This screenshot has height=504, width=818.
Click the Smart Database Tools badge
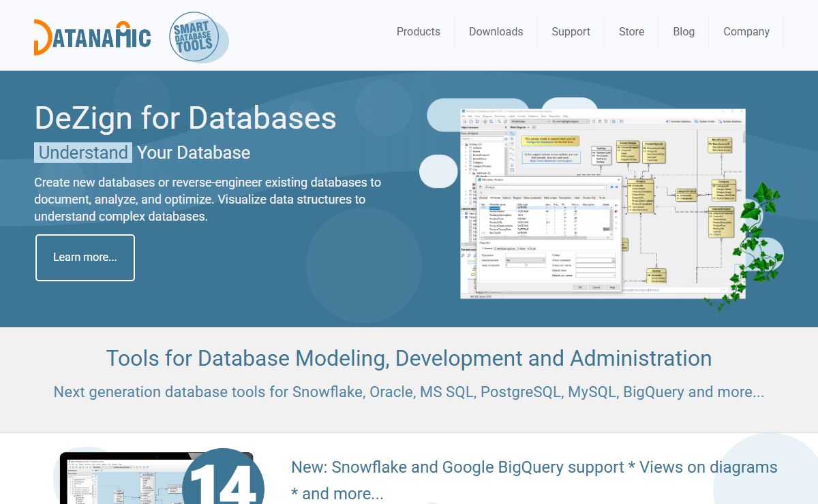[198, 37]
